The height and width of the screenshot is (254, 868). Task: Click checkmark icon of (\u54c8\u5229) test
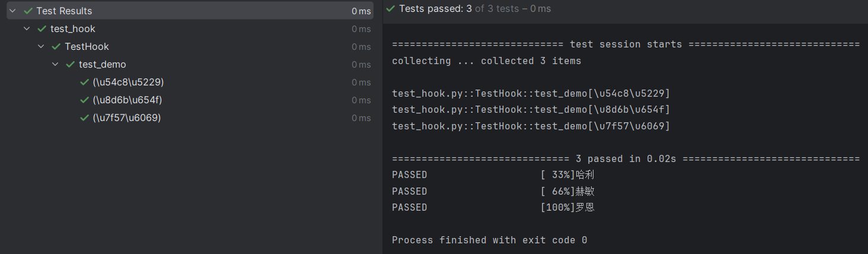[84, 82]
